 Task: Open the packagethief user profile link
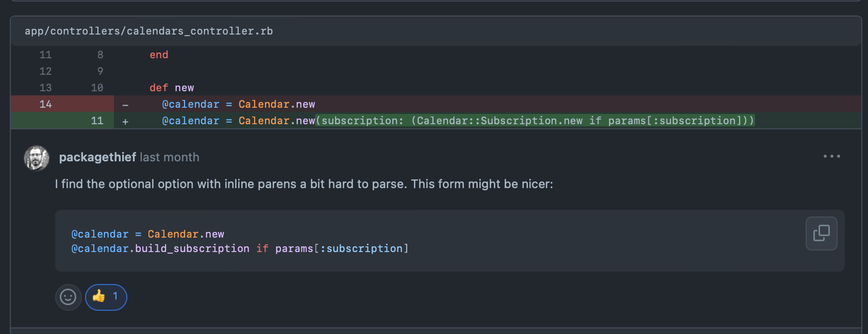97,157
